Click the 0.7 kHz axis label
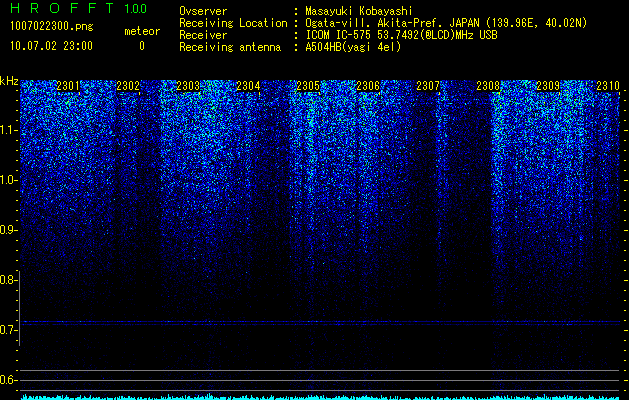Viewport: 629px width, 400px height. (x=8, y=330)
